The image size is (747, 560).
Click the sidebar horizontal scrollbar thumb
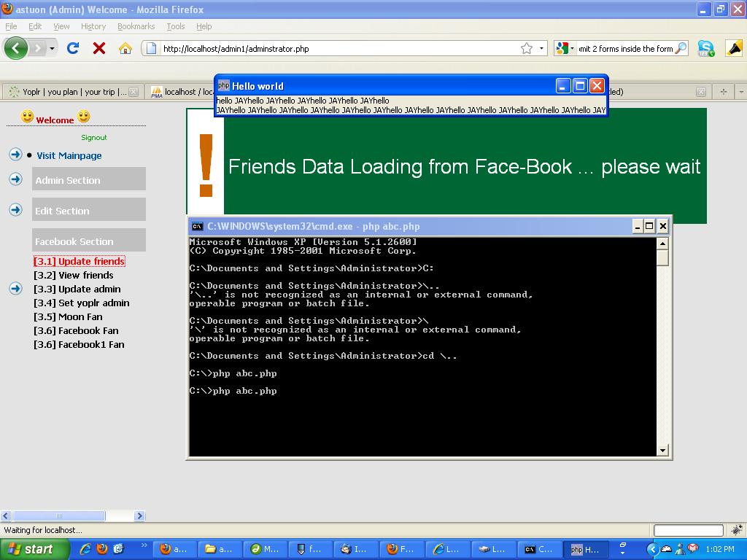[x=58, y=516]
